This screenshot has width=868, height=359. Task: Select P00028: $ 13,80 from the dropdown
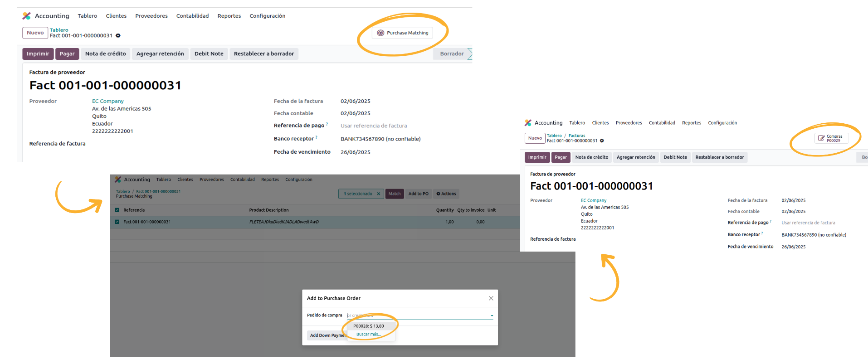368,326
